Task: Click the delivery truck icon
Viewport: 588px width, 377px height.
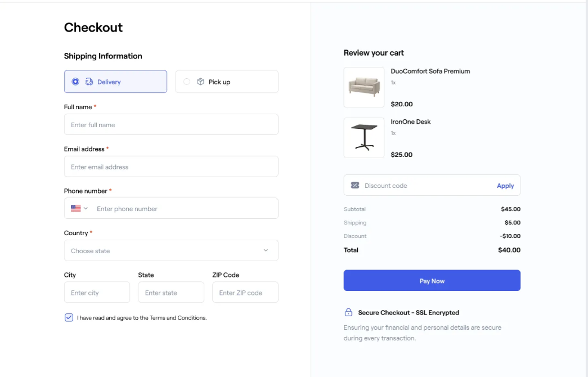Action: tap(89, 82)
